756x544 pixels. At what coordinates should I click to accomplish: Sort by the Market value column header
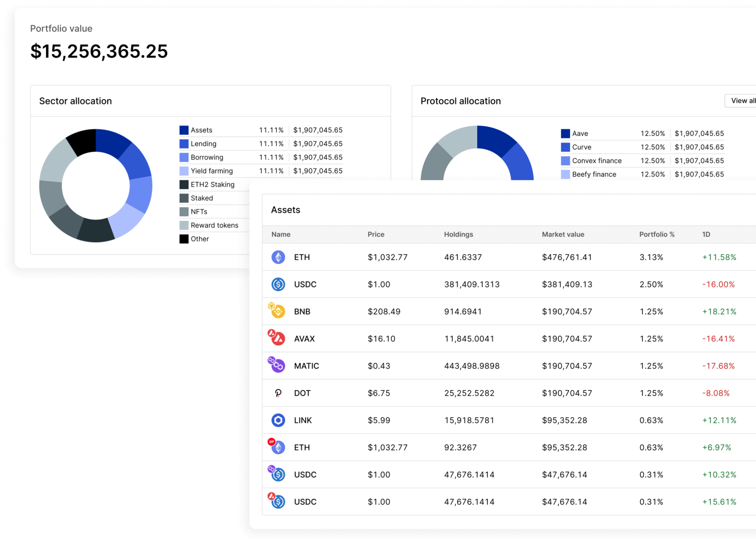pyautogui.click(x=563, y=234)
